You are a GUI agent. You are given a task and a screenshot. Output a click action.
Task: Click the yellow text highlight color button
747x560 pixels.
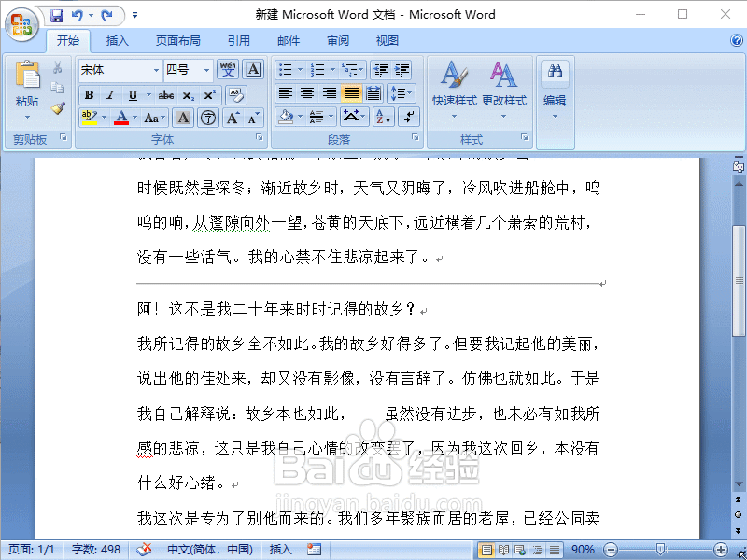coord(89,118)
